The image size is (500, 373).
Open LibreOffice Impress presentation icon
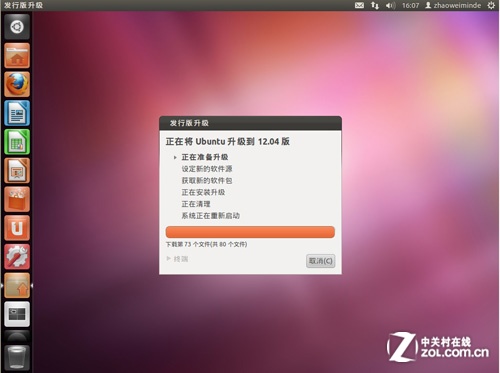tap(17, 171)
